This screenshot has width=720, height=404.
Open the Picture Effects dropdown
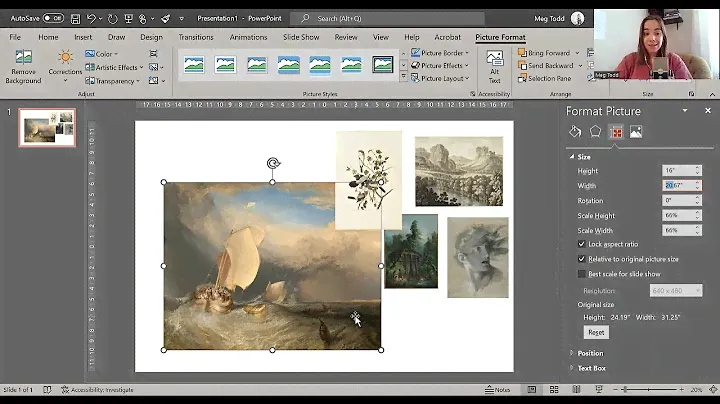[x=441, y=65]
